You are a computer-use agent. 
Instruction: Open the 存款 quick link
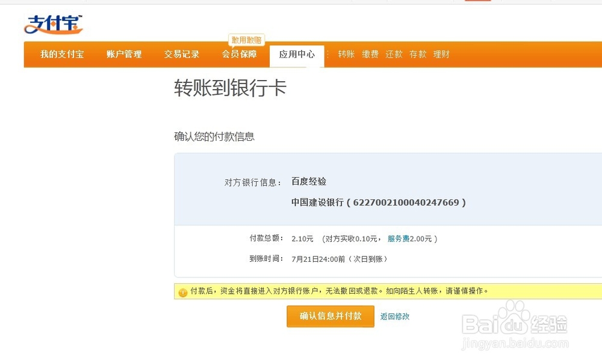click(x=418, y=54)
